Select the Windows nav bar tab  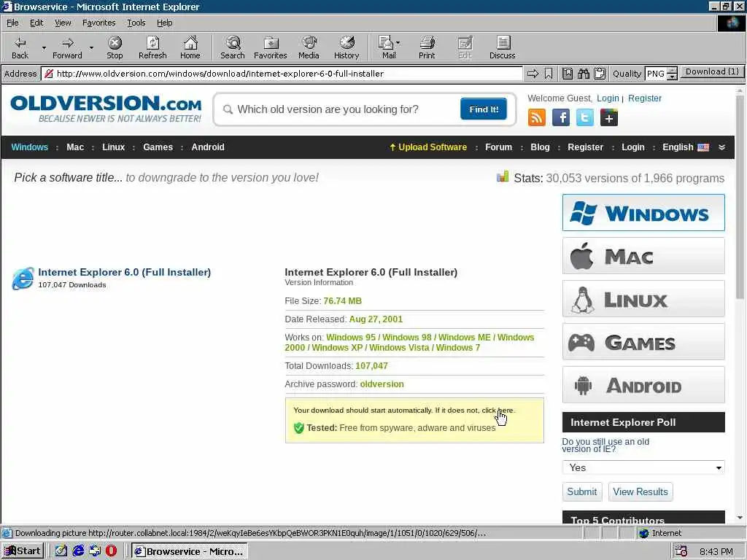pyautogui.click(x=29, y=147)
